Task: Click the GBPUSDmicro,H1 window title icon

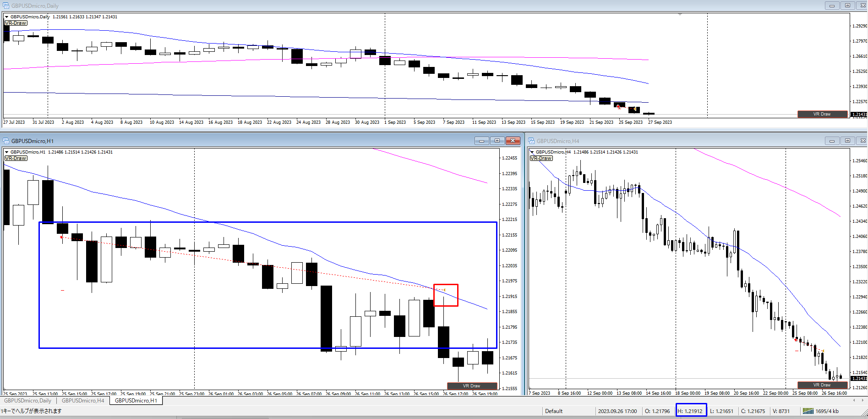Action: coord(5,141)
